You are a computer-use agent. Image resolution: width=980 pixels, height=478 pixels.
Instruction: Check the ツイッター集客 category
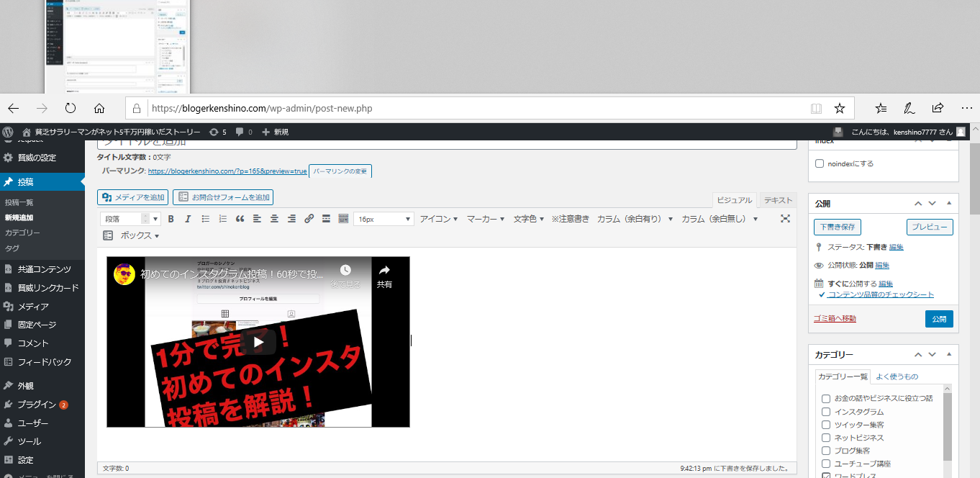tap(826, 425)
